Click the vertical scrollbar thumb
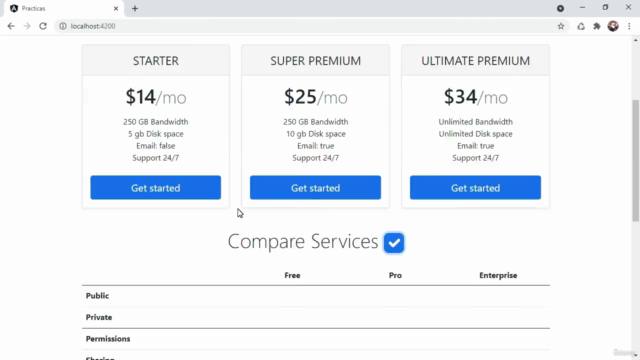The width and height of the screenshot is (640, 360). 636,160
